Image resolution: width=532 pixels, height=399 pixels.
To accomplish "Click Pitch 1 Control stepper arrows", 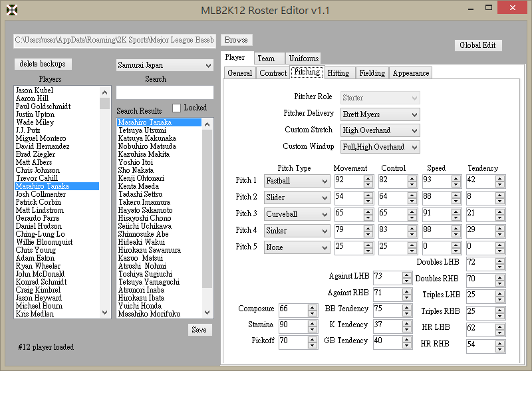I will pyautogui.click(x=412, y=181).
